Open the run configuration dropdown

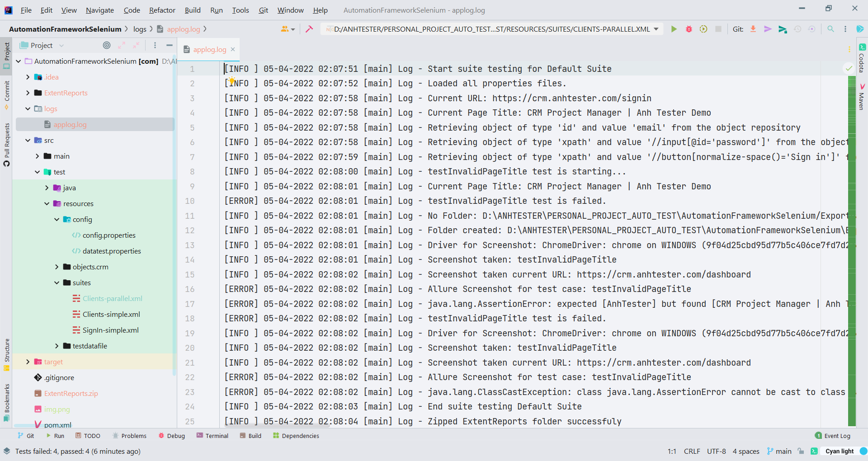pos(492,29)
